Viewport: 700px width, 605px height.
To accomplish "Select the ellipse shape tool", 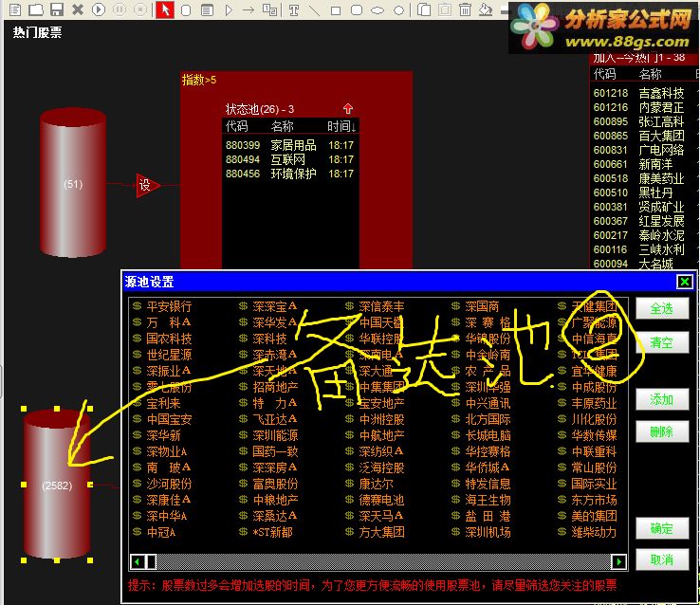I will [378, 10].
